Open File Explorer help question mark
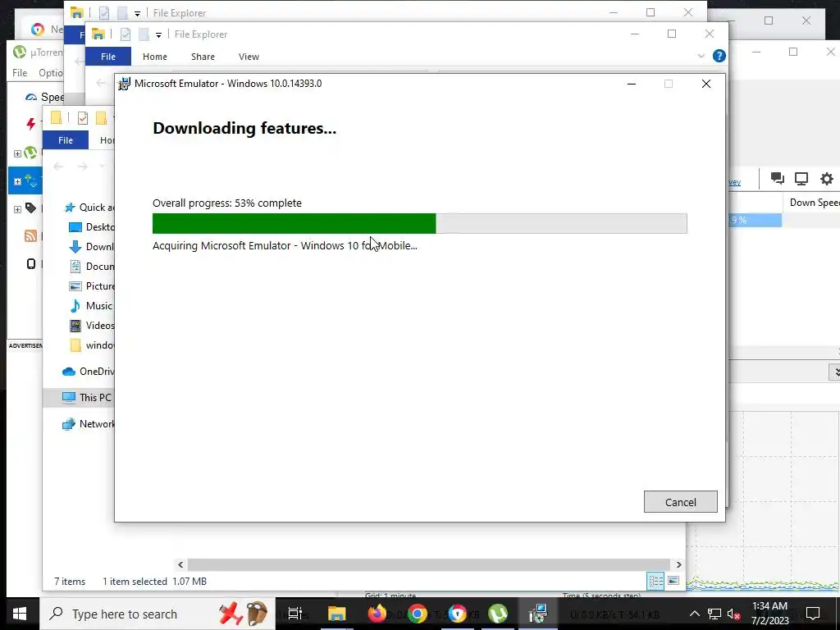The image size is (840, 630). [719, 56]
